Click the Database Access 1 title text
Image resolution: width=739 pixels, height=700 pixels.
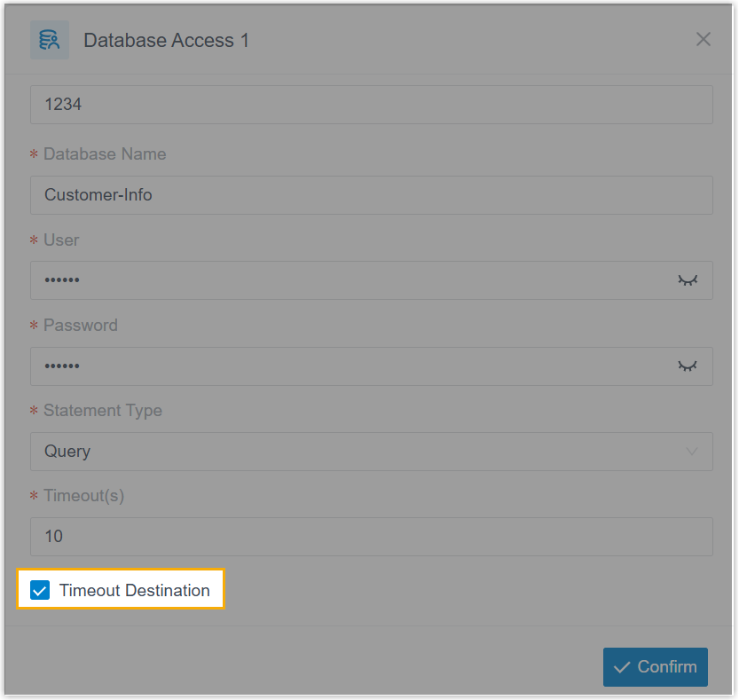(166, 41)
